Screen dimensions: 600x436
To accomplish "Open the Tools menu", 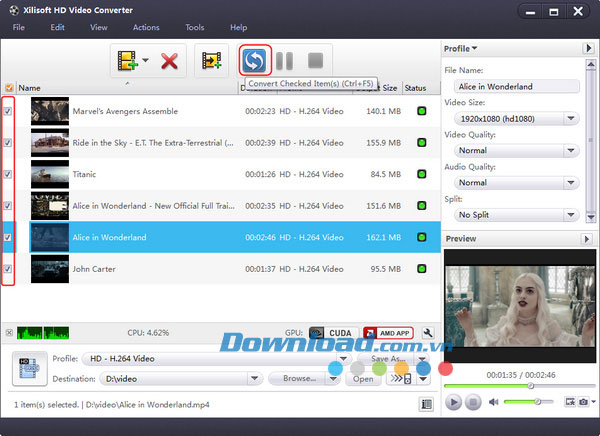I will [x=195, y=28].
